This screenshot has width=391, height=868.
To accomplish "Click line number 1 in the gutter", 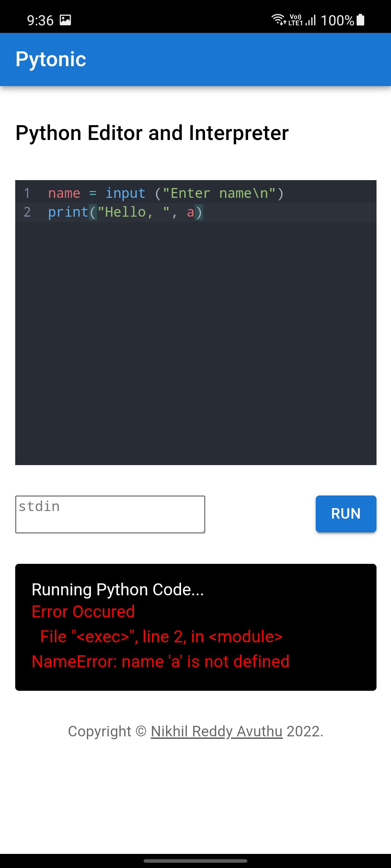I will pos(27,193).
